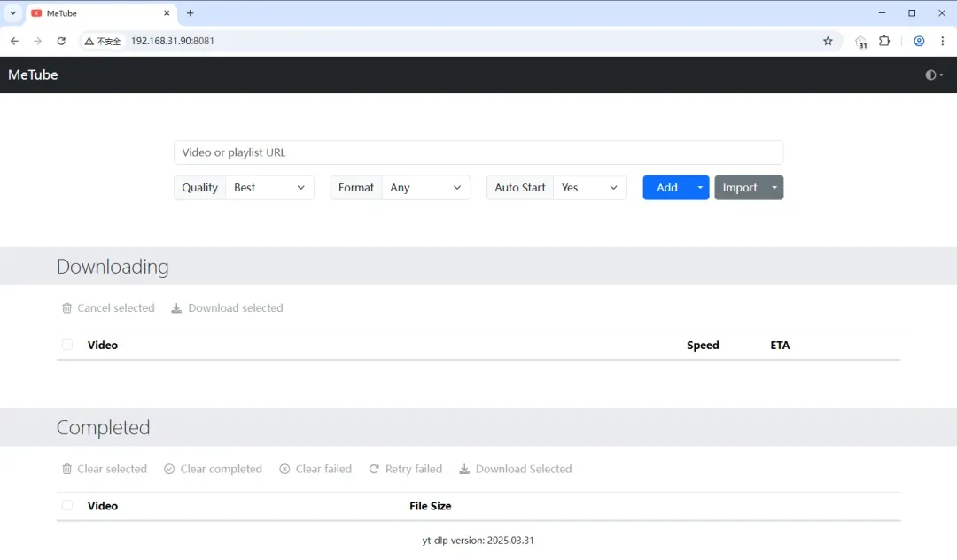Click the Download Selected icon in Completed section
957x560 pixels.
[x=463, y=469]
